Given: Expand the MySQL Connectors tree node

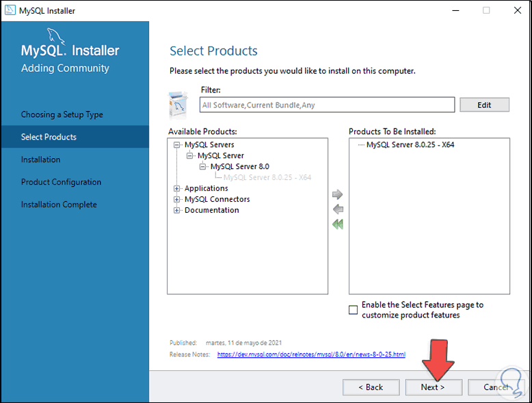Looking at the screenshot, I should tap(176, 199).
